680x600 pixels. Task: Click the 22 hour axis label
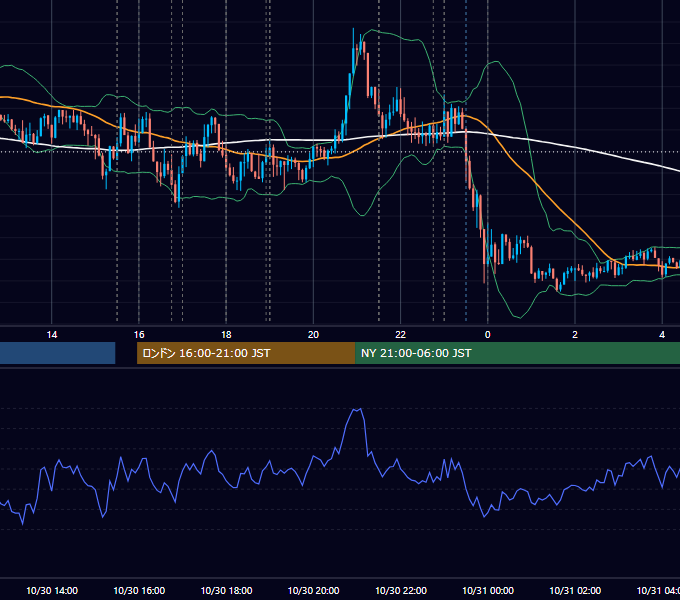tap(400, 335)
